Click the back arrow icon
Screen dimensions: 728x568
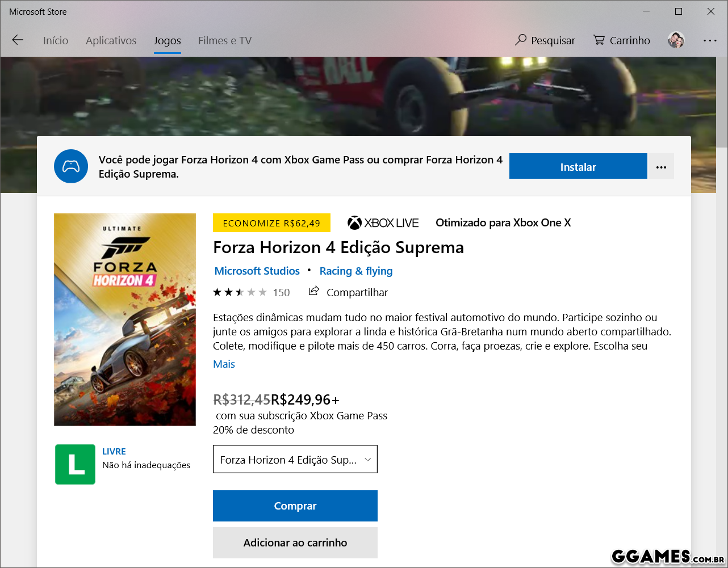coord(18,40)
